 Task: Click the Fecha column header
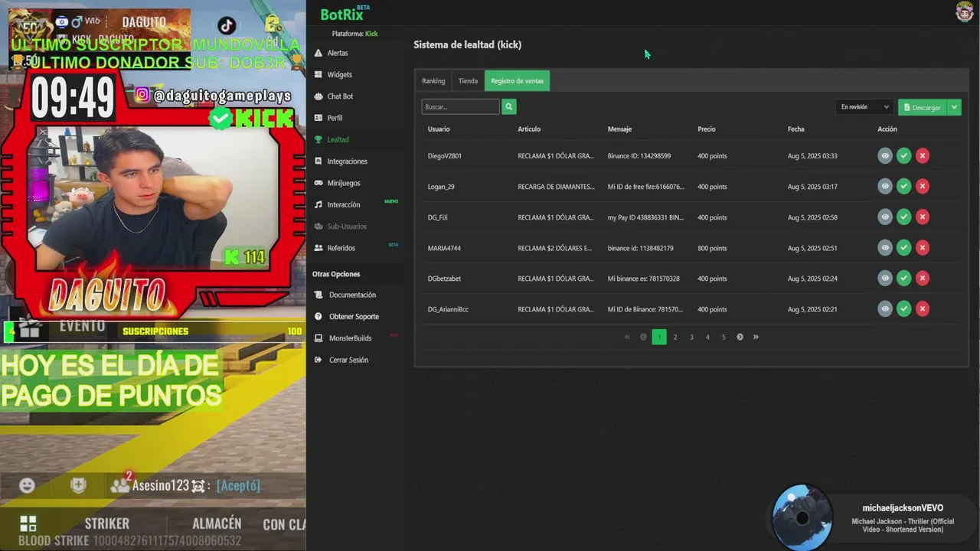click(795, 129)
